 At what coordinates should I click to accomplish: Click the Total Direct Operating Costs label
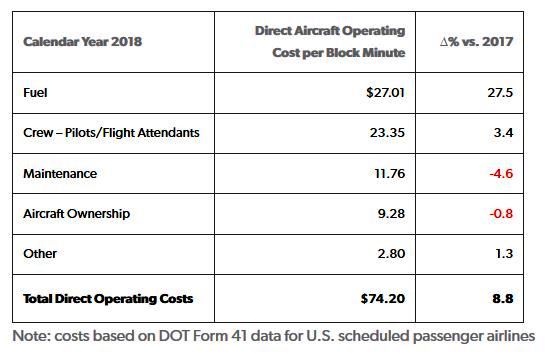[108, 299]
